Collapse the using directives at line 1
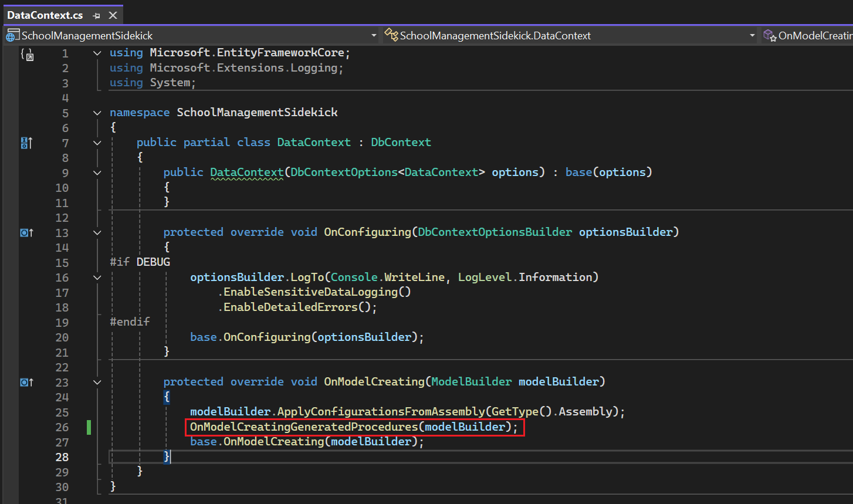 (x=97, y=53)
